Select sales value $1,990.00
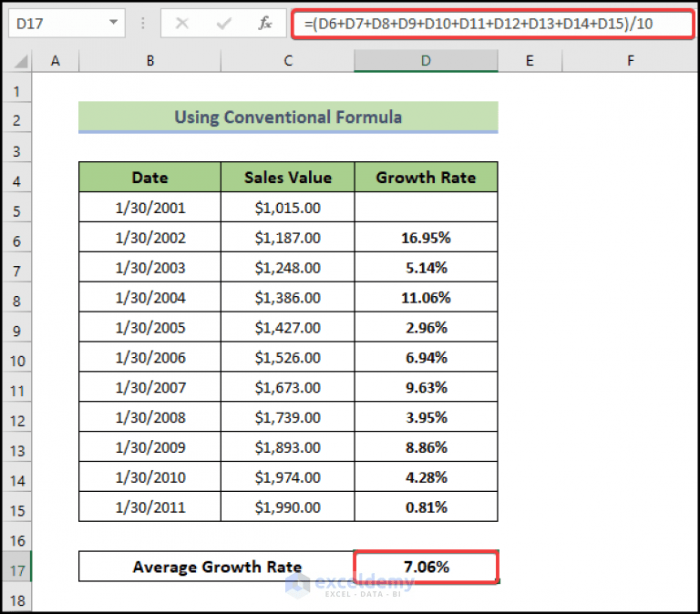This screenshot has width=700, height=614. click(288, 507)
